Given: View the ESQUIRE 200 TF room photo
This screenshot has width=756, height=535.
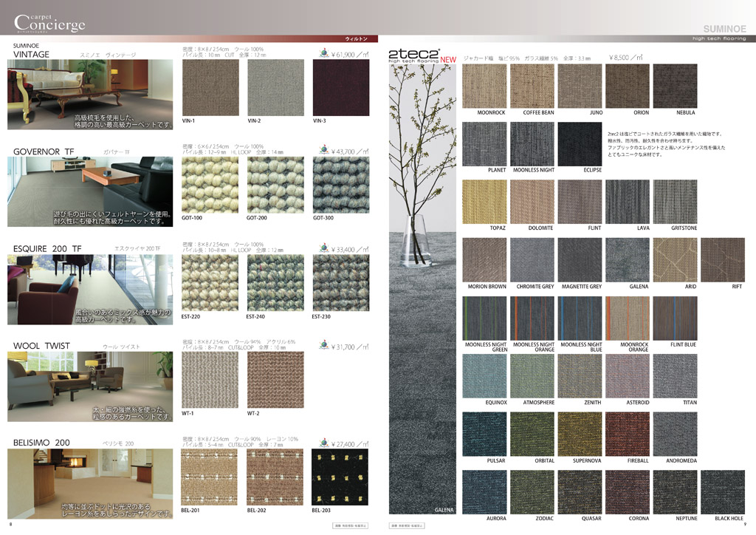Looking at the screenshot, I should pyautogui.click(x=90, y=290).
